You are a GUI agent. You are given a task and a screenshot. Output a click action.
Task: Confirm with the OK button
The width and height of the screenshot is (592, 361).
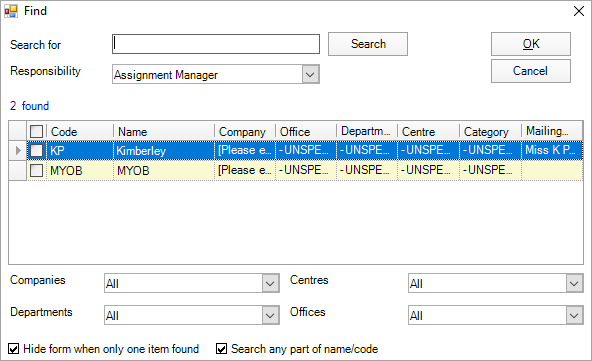pyautogui.click(x=531, y=44)
